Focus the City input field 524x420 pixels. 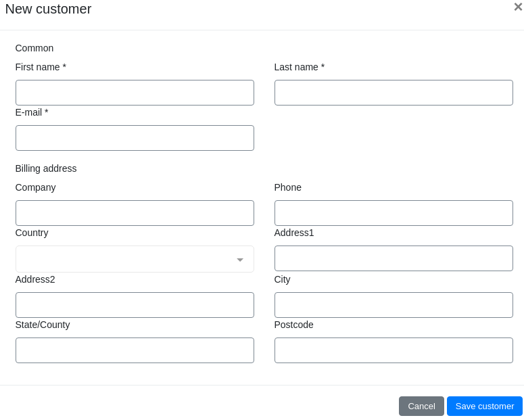point(394,305)
